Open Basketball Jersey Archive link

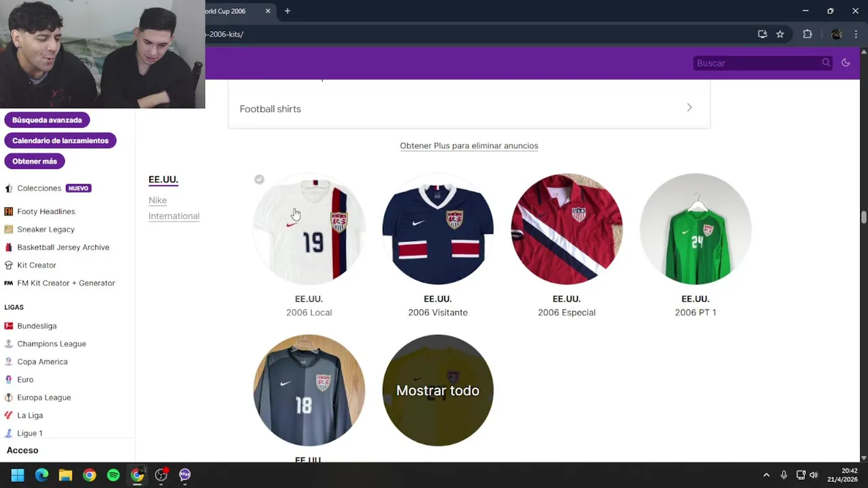click(x=63, y=247)
